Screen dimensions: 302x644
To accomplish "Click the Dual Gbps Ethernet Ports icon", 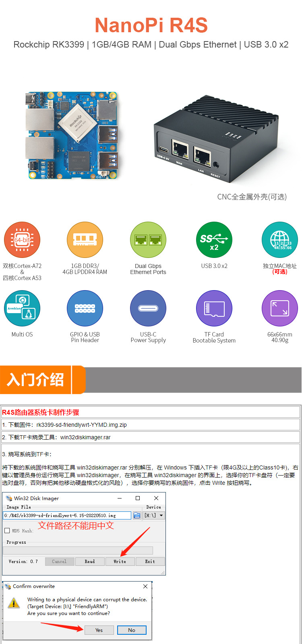I will 148,240.
